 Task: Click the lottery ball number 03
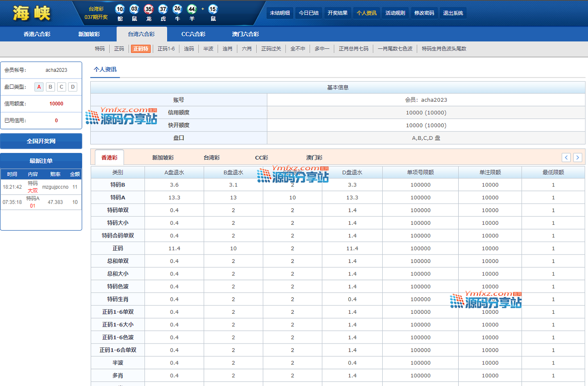click(134, 9)
